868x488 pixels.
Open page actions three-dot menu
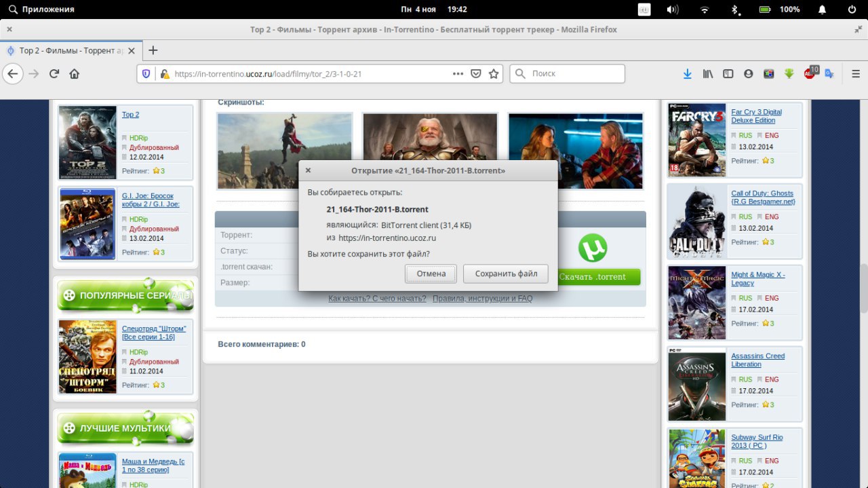tap(458, 73)
